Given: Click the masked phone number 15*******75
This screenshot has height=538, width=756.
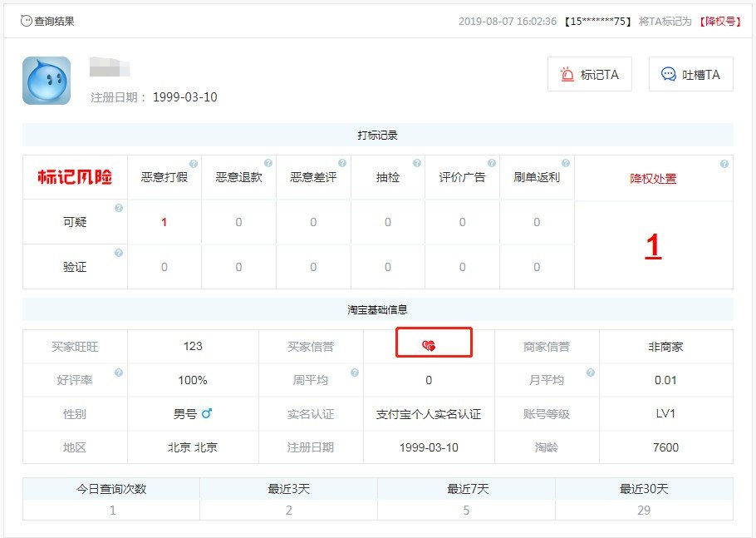Looking at the screenshot, I should [598, 22].
